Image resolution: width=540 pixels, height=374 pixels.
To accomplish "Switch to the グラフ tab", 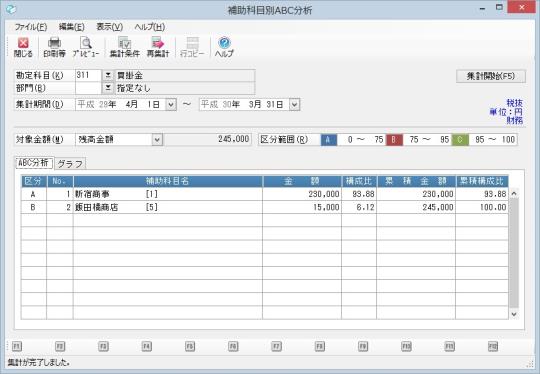I will [x=70, y=164].
